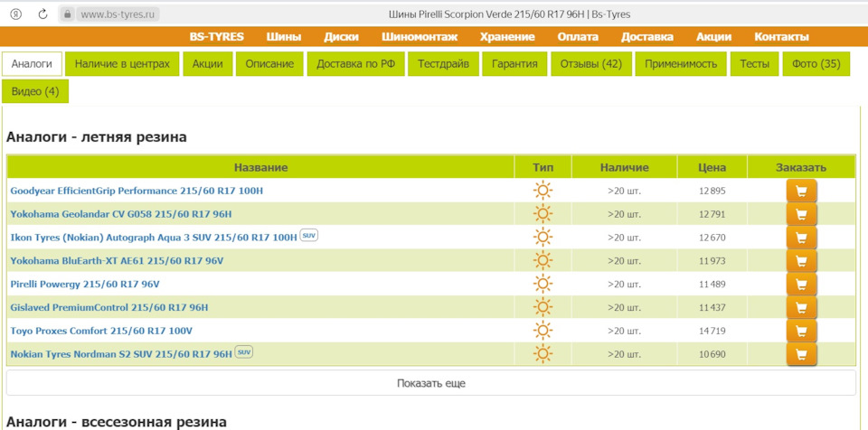Image resolution: width=868 pixels, height=430 pixels.
Task: Reload the page with the browser refresh icon
Action: 42,14
